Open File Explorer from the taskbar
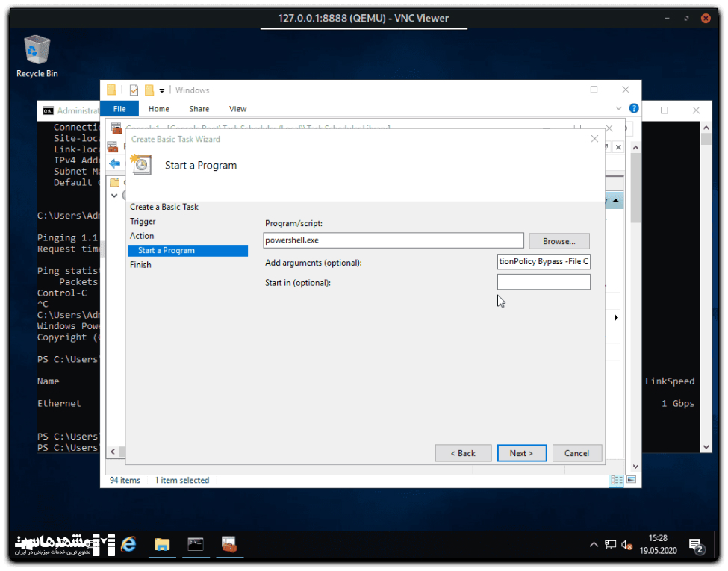 point(161,544)
